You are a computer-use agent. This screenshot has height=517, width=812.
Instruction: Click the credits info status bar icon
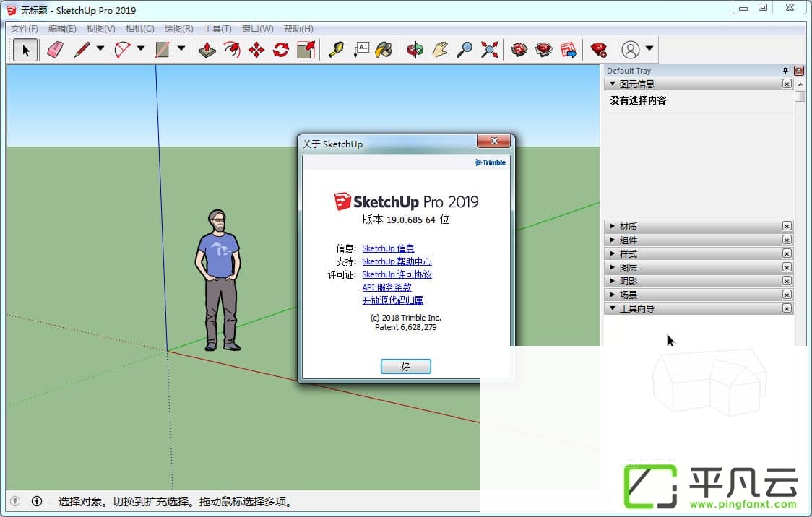[37, 501]
